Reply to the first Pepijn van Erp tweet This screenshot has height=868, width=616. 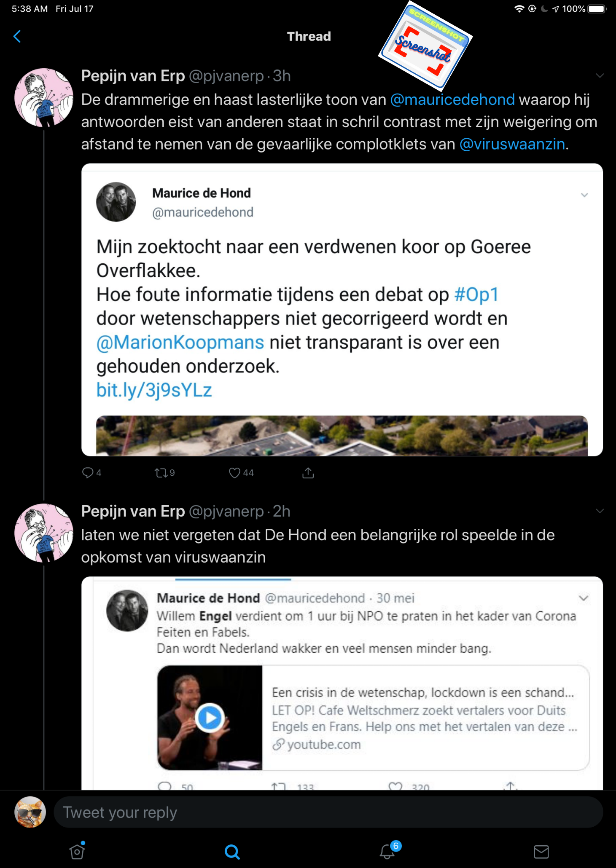(88, 473)
